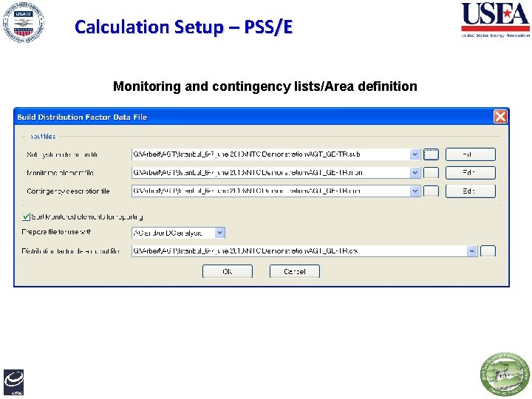Viewport: 532px width, 399px height.
Task: Click the Cancel button
Action: point(295,271)
